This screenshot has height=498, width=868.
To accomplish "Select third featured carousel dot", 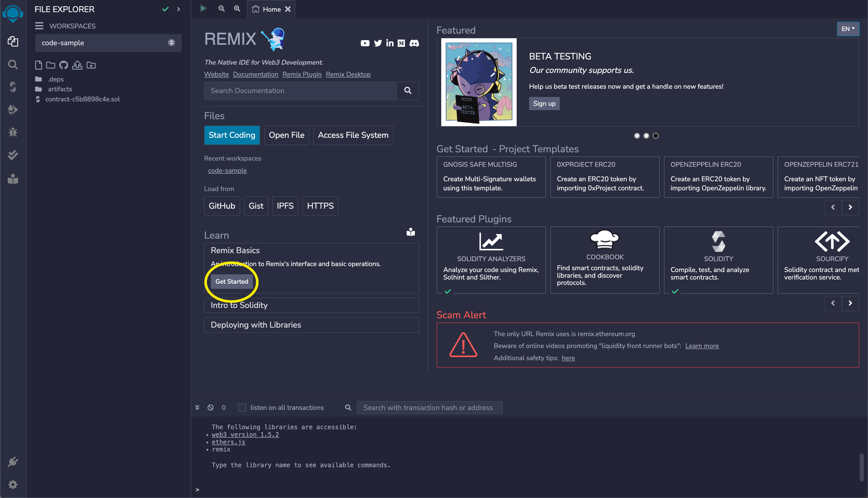I will pos(655,136).
